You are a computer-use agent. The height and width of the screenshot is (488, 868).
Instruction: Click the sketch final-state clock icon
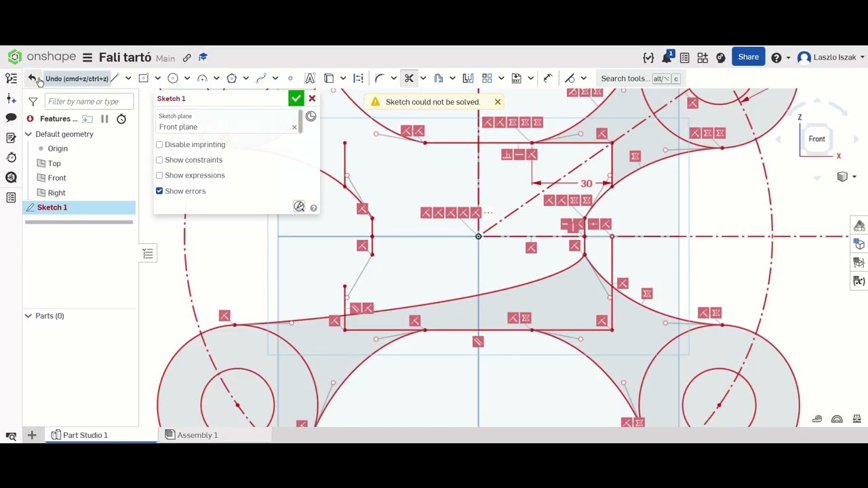pyautogui.click(x=311, y=117)
